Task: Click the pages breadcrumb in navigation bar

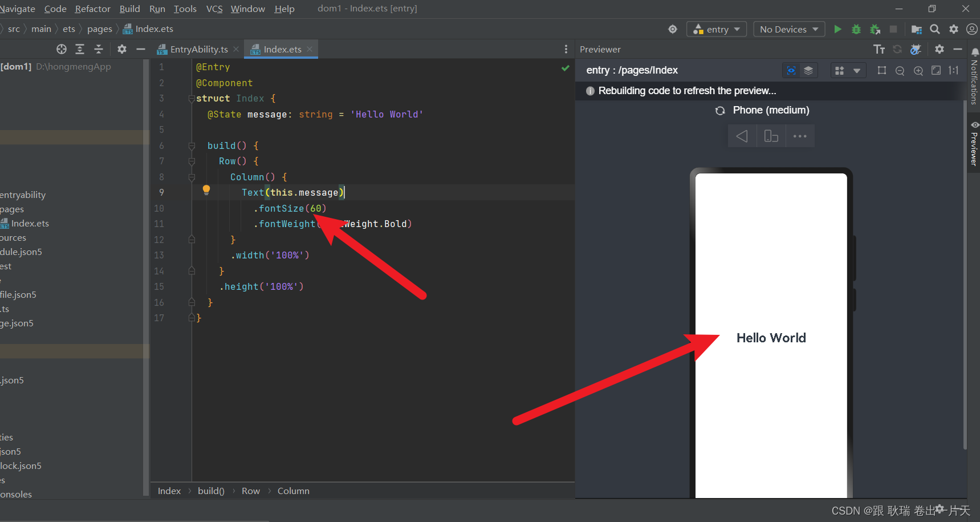Action: click(x=99, y=29)
